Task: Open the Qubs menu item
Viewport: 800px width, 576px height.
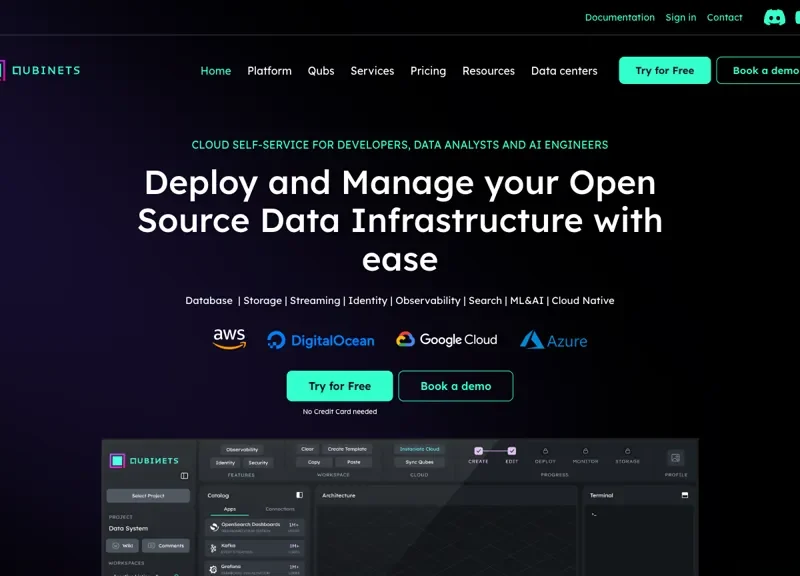Action: [x=321, y=71]
